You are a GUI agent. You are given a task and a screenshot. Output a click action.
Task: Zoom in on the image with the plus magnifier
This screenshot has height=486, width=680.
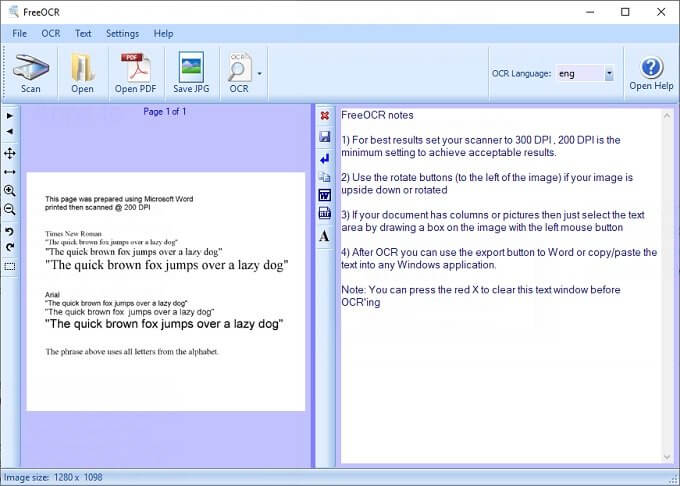coord(10,191)
